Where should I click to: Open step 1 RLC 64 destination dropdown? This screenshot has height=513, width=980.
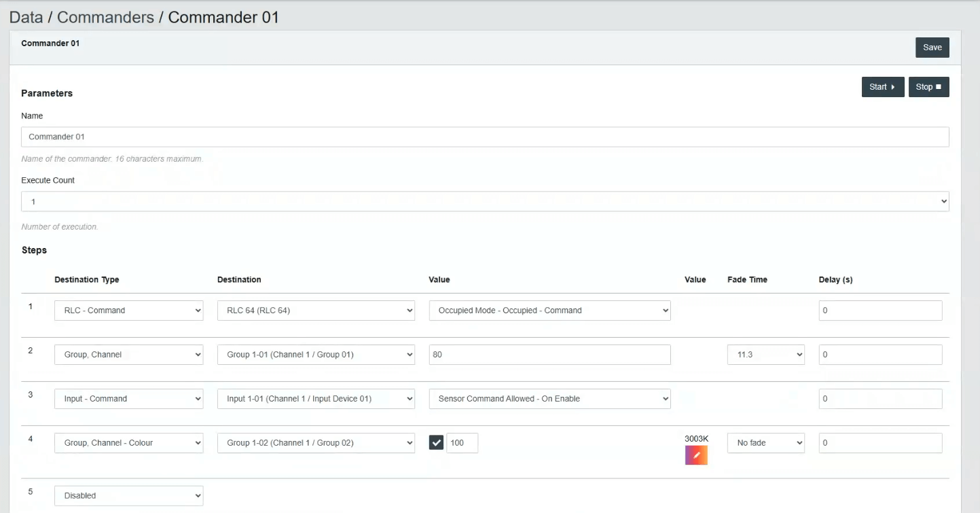[316, 311]
